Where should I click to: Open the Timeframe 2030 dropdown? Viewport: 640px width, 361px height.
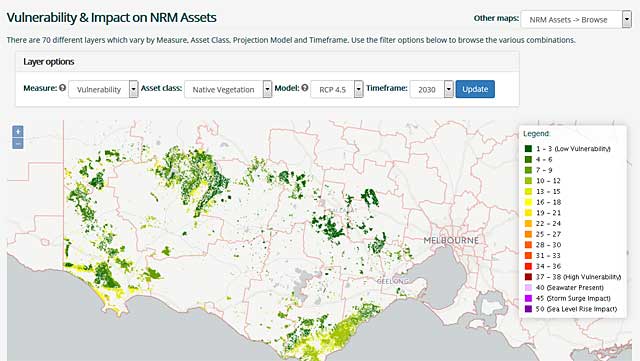[x=431, y=89]
